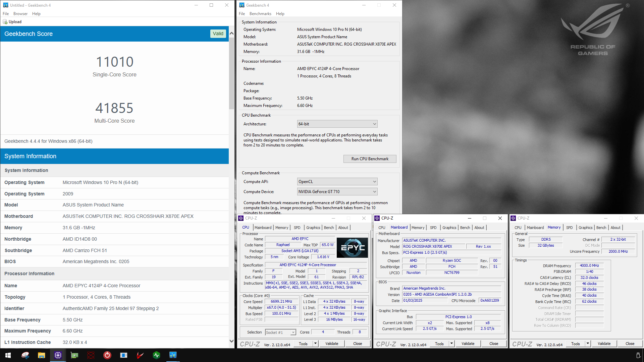Click the first CPU-Z window title icon
The image size is (644, 362).
click(x=241, y=218)
